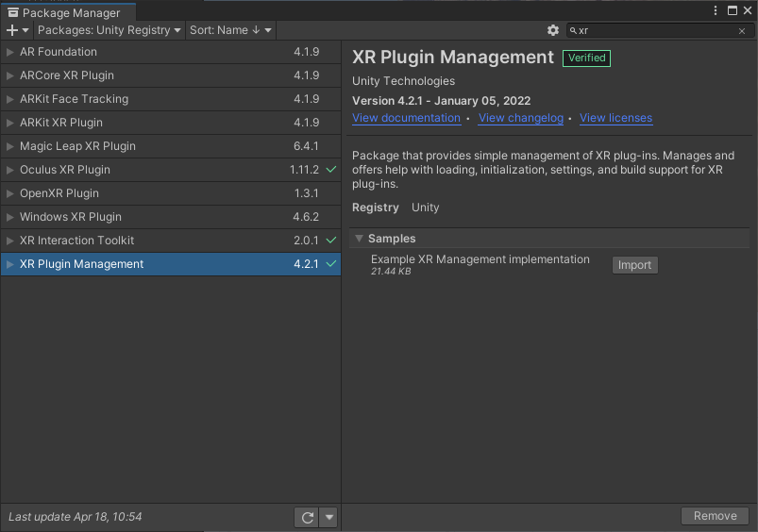This screenshot has width=758, height=532.
Task: Click the installed checkmark for XR Plugin Management
Action: (331, 264)
